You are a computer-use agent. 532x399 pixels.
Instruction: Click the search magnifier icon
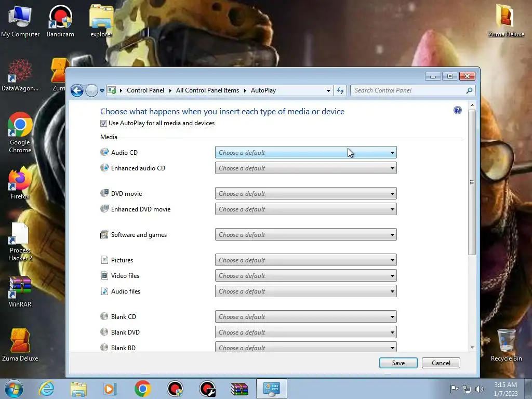(469, 90)
